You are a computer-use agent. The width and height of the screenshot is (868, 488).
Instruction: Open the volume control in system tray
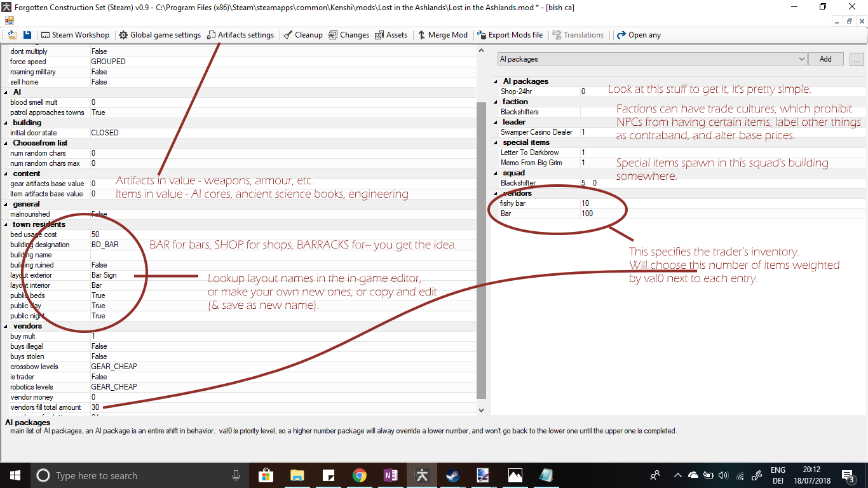[x=724, y=475]
